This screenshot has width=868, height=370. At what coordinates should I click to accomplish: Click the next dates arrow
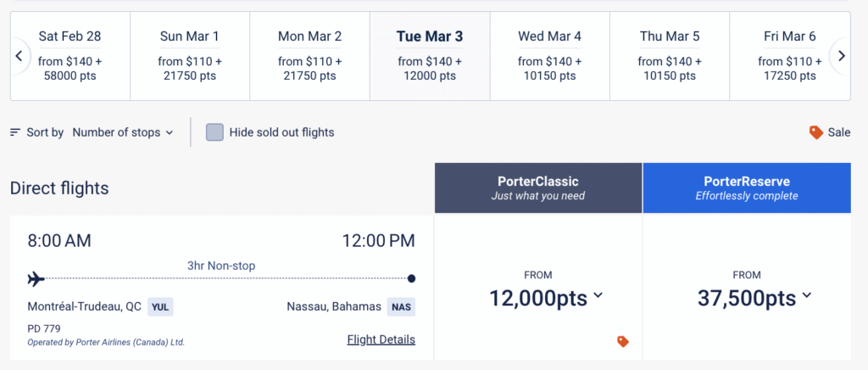pos(841,56)
